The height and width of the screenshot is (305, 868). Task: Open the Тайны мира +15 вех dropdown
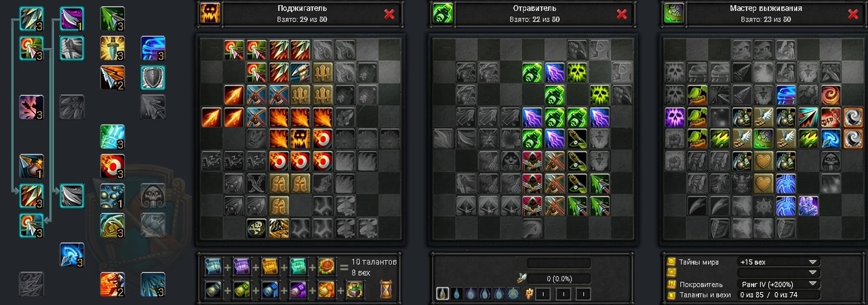click(x=778, y=262)
